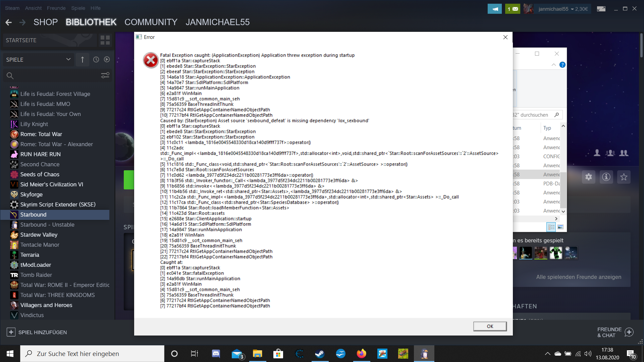This screenshot has height=362, width=644.
Task: Click the Explorer search field
Action: coord(538,115)
